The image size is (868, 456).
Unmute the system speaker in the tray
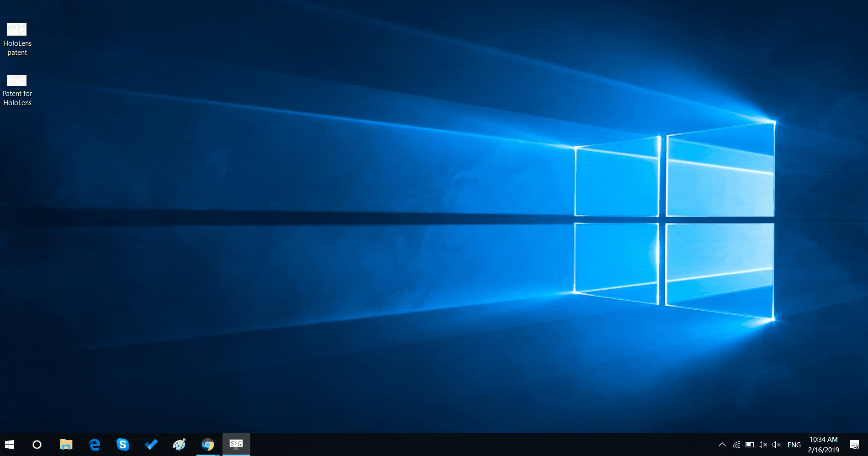click(x=763, y=445)
